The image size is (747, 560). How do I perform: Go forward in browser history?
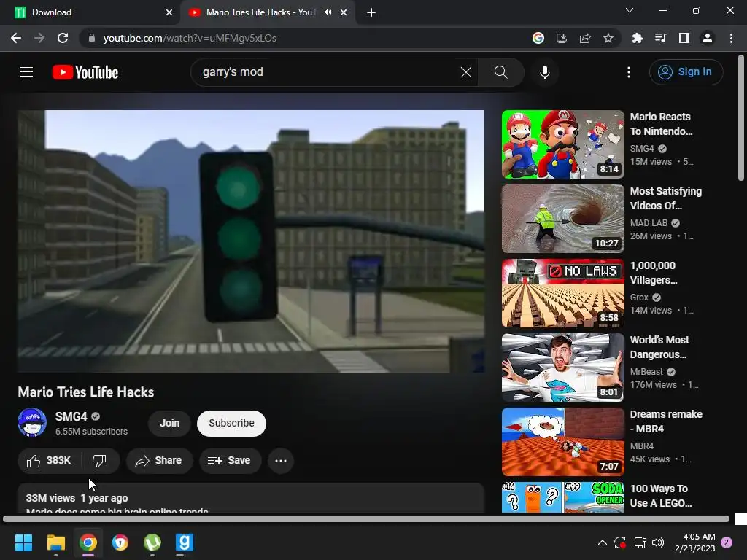pyautogui.click(x=39, y=38)
